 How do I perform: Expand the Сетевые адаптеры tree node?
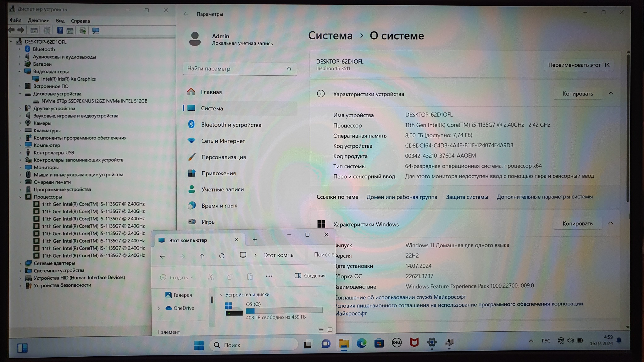coord(20,263)
